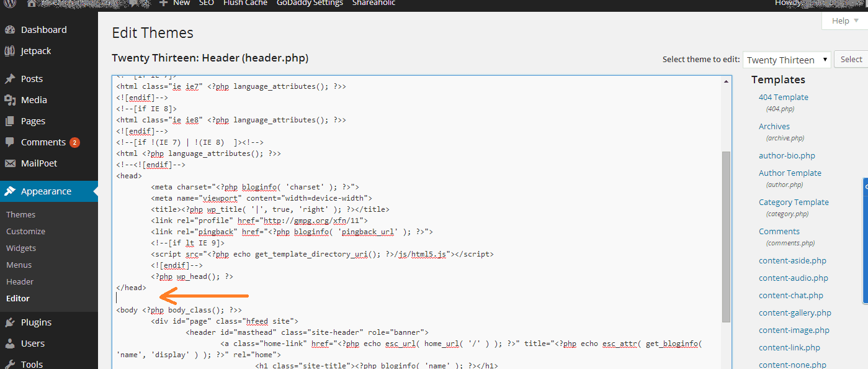
Task: Open the Comments menu with badge 2
Action: [43, 142]
